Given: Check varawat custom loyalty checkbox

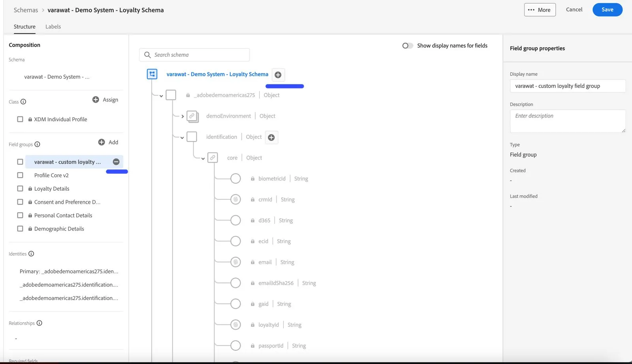Looking at the screenshot, I should click(x=20, y=162).
